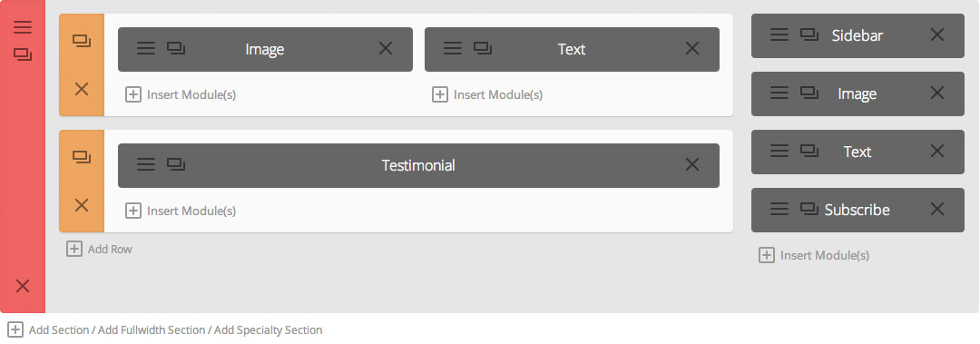Delete the first orange row

tap(82, 90)
